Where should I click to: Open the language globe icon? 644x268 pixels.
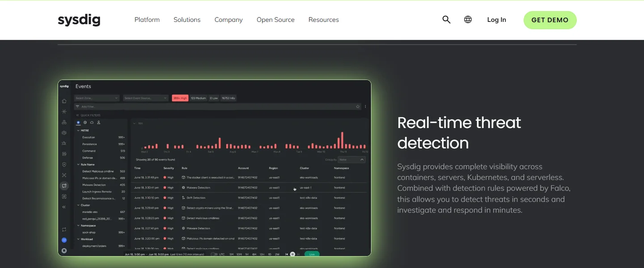[x=468, y=20]
